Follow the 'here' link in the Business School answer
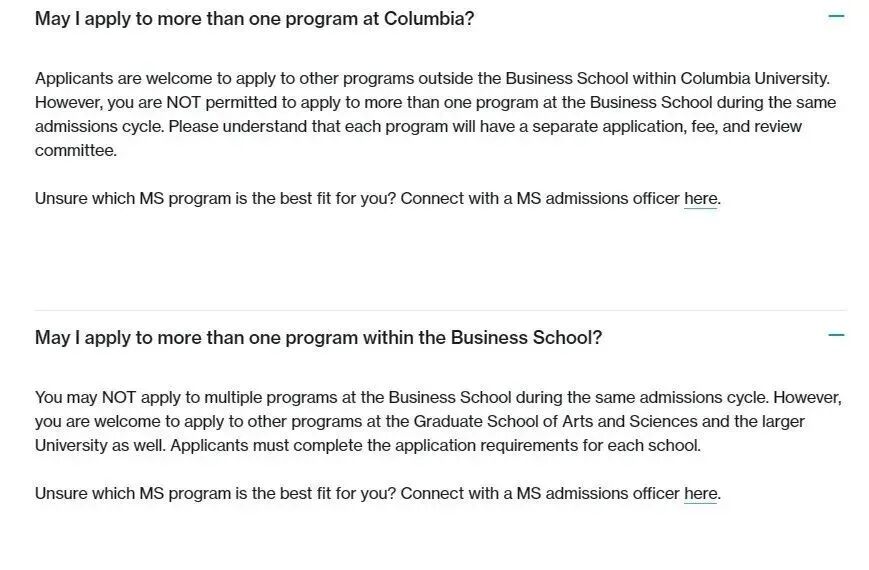The image size is (869, 570). tap(700, 494)
